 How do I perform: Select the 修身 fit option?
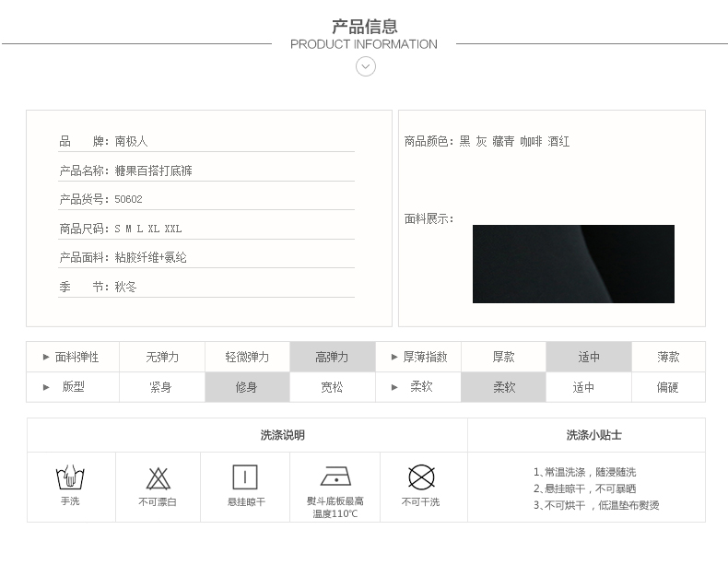(x=247, y=387)
